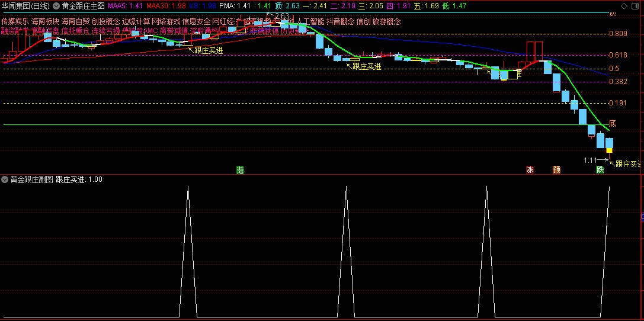Click the 港 marker icon on the timeline
This screenshot has height=321, width=644.
coord(241,170)
